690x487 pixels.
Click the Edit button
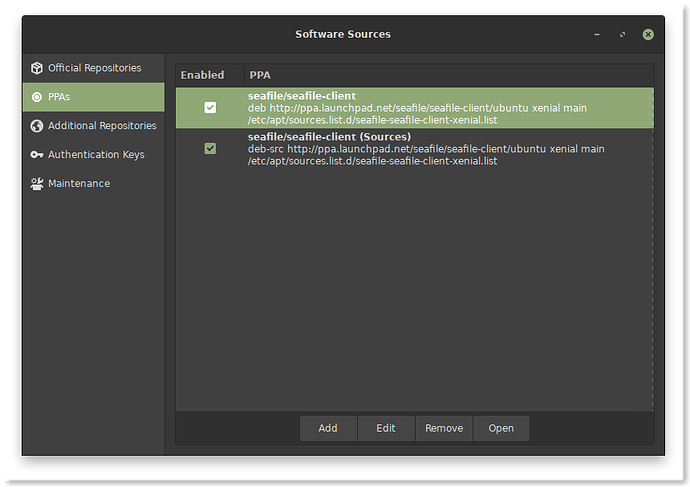coord(386,428)
